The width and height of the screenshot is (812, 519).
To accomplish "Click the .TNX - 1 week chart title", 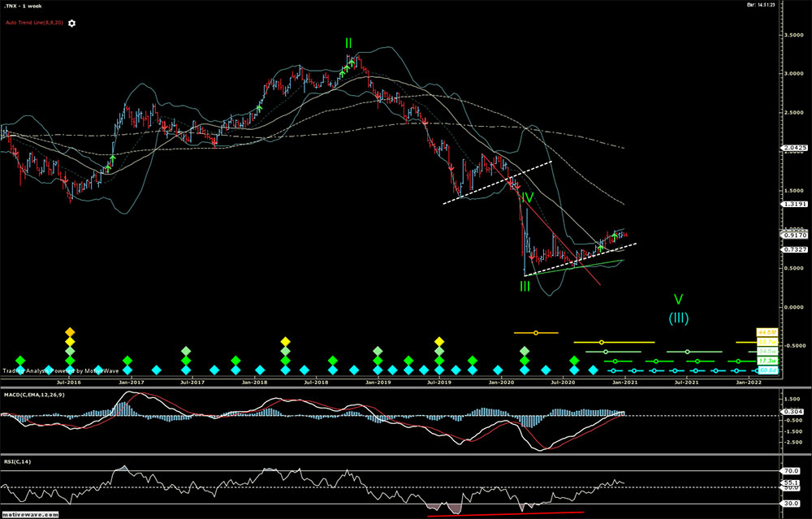I will coord(24,6).
